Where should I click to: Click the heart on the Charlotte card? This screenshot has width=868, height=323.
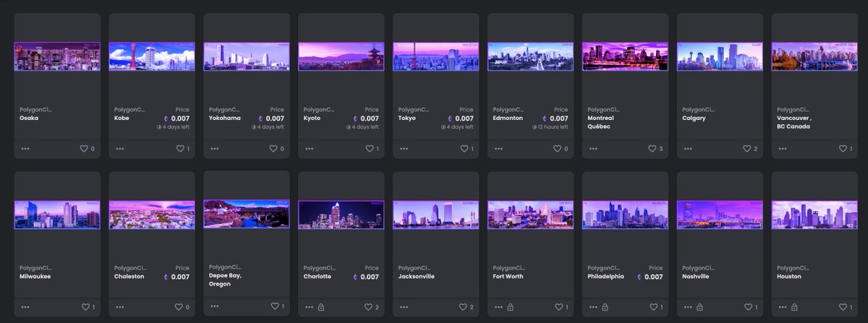coord(369,307)
